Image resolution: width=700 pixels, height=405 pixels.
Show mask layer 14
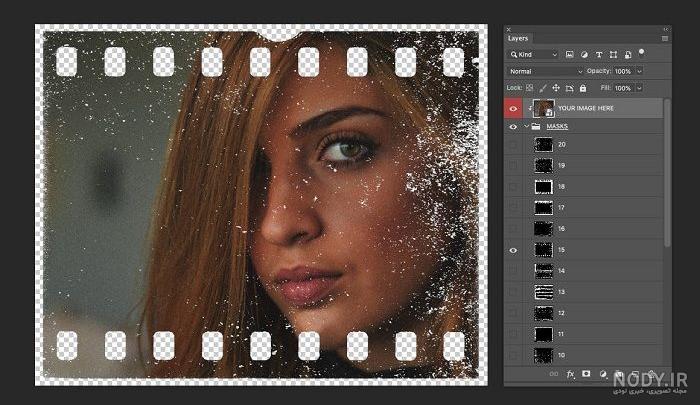[513, 271]
